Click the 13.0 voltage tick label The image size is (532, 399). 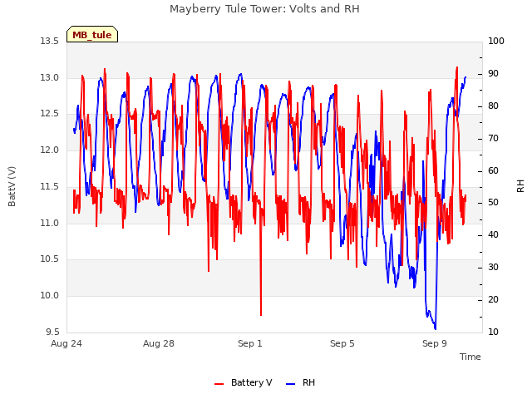pyautogui.click(x=50, y=77)
